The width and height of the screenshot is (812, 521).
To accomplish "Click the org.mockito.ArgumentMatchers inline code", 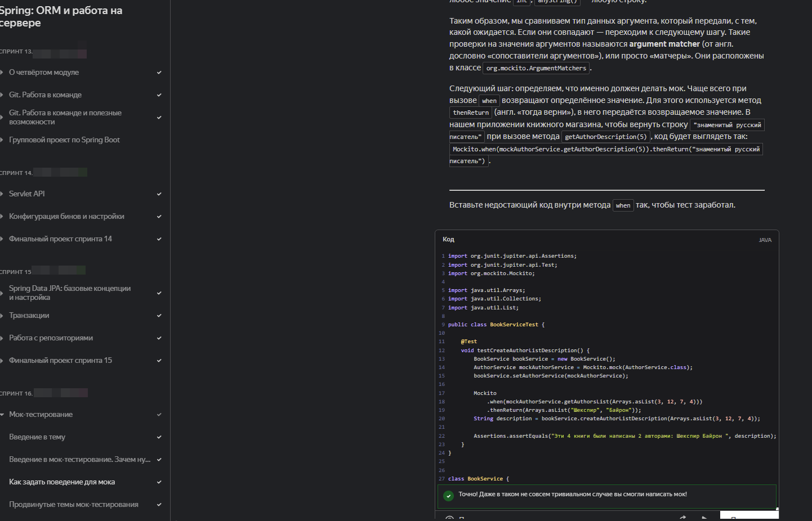I will (x=536, y=69).
